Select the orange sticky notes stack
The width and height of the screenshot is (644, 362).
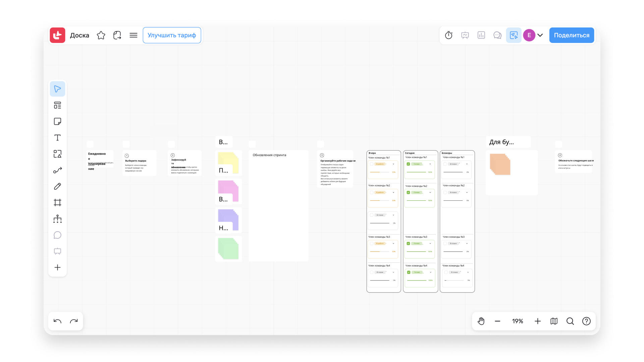500,164
